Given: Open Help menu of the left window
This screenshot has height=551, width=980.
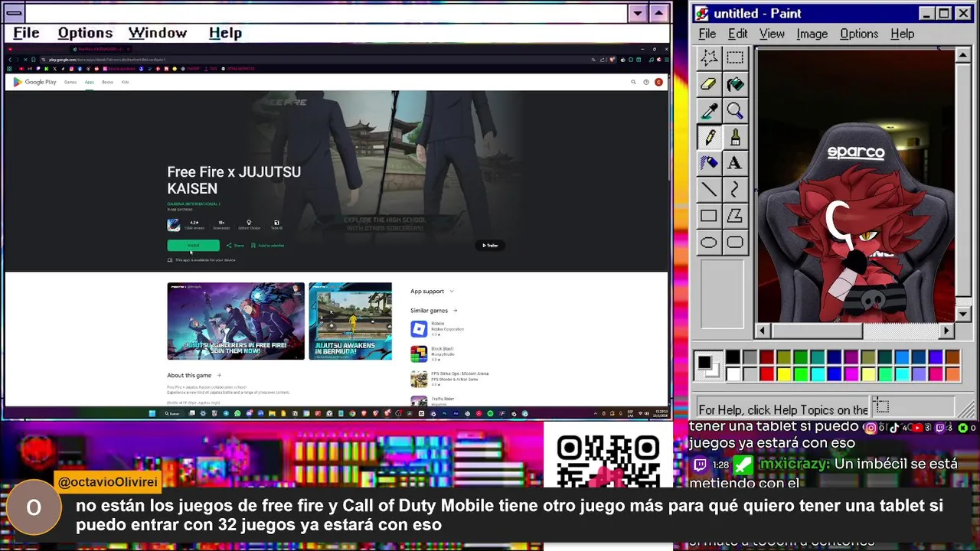Looking at the screenshot, I should click(225, 33).
